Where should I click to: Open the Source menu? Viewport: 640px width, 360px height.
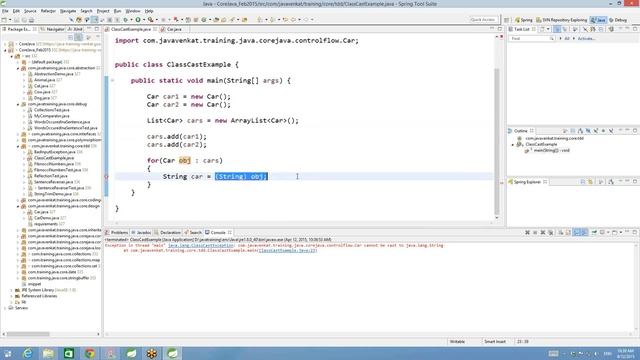30,11
